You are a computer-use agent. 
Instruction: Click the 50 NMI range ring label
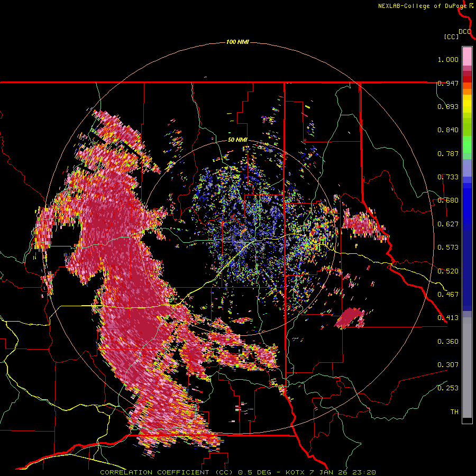(x=237, y=140)
